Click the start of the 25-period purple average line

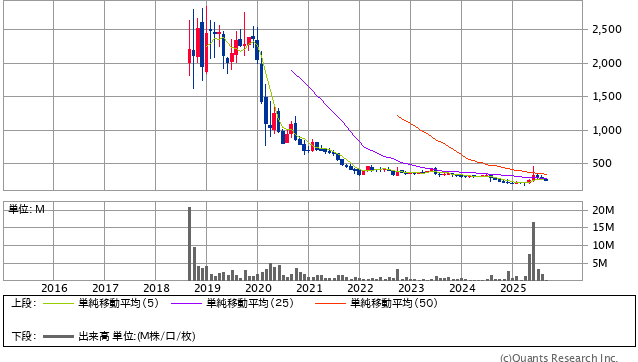tap(291, 70)
